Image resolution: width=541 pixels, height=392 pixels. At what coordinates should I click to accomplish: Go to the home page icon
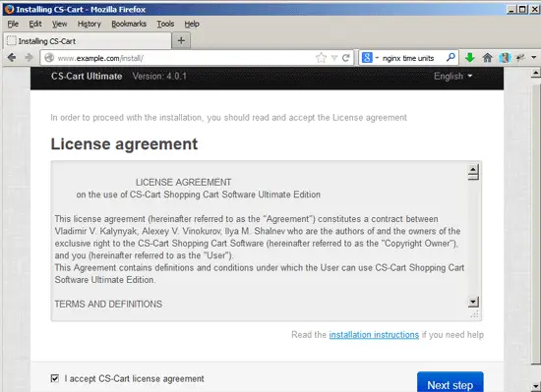[x=487, y=58]
